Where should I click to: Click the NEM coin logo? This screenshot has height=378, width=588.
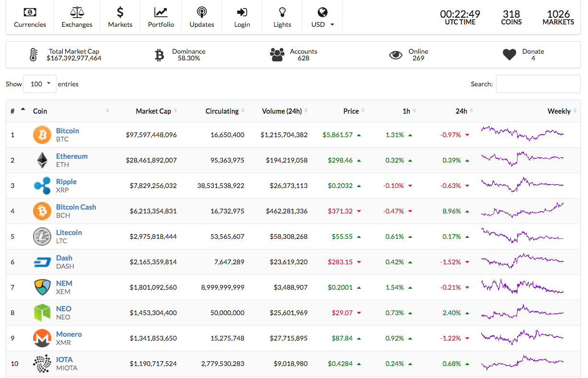(42, 287)
